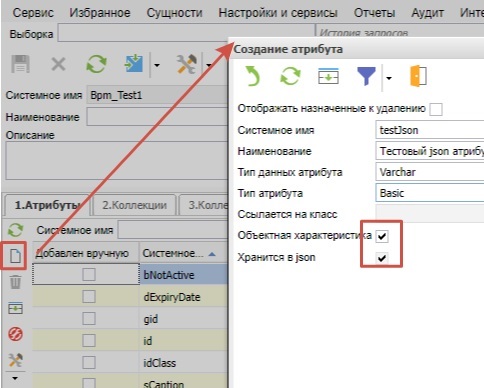Click the floppy disk save icon
484x388 pixels.
tap(21, 64)
